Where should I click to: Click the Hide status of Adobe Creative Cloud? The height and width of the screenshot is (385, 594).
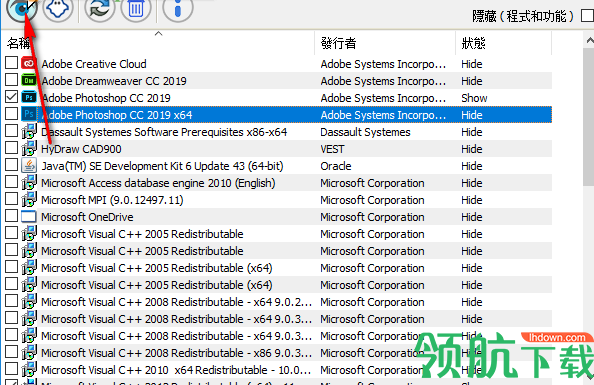(x=472, y=64)
